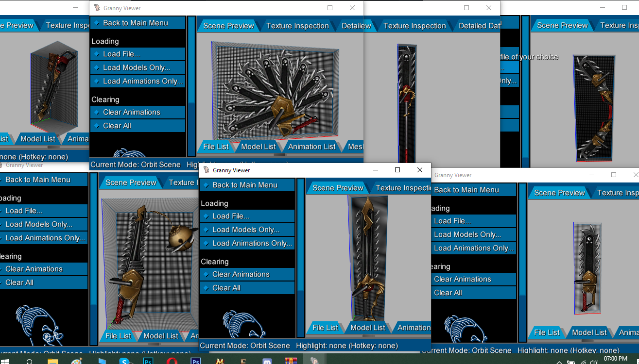The width and height of the screenshot is (639, 364).
Task: Launch Opera browser from the taskbar
Action: point(172,361)
